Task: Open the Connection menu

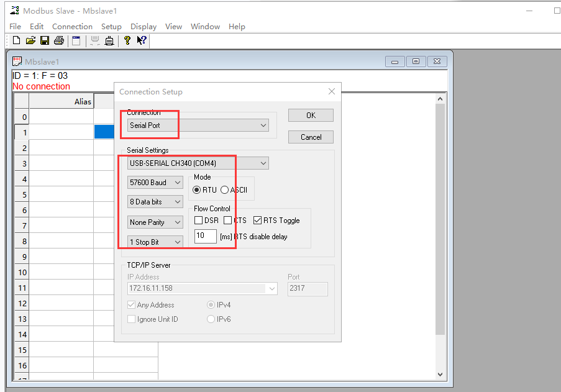Action: 72,27
